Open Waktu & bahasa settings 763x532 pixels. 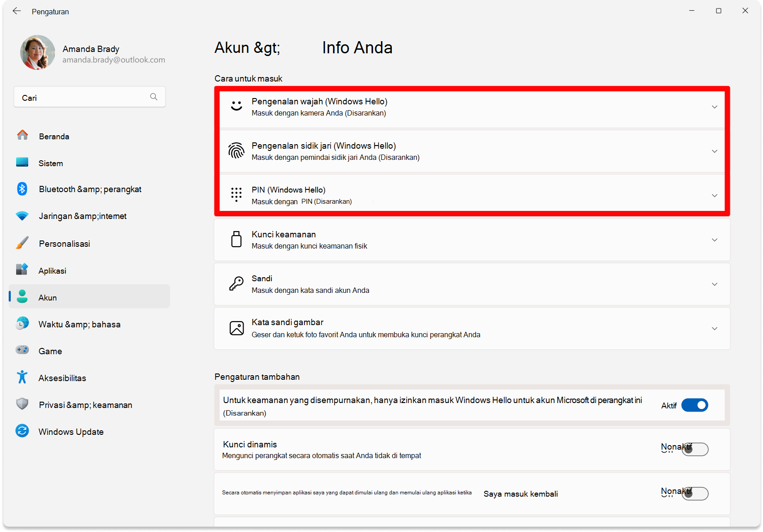click(90, 324)
